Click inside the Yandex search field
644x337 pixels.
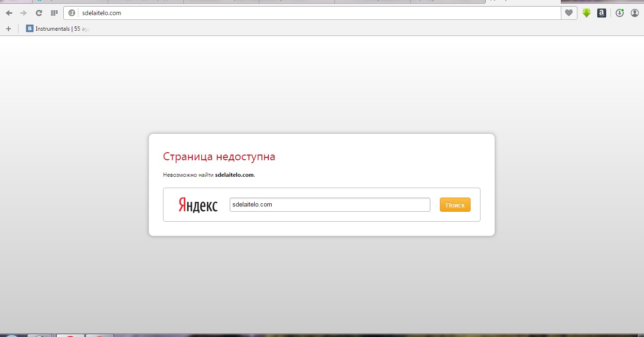click(329, 205)
